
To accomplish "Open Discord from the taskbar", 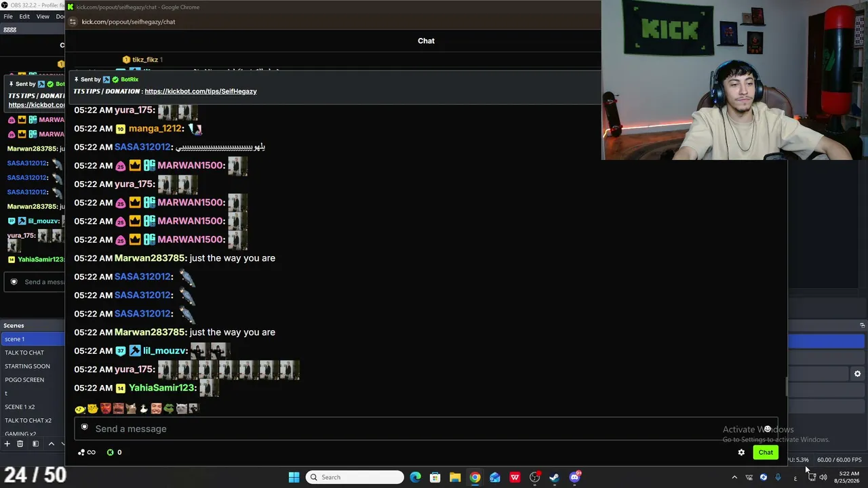I will [x=575, y=477].
